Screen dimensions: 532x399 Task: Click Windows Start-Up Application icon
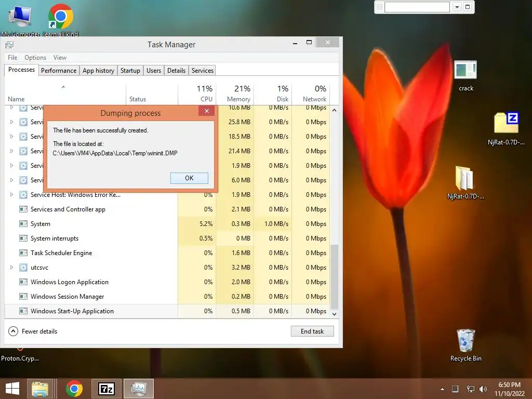tap(23, 311)
